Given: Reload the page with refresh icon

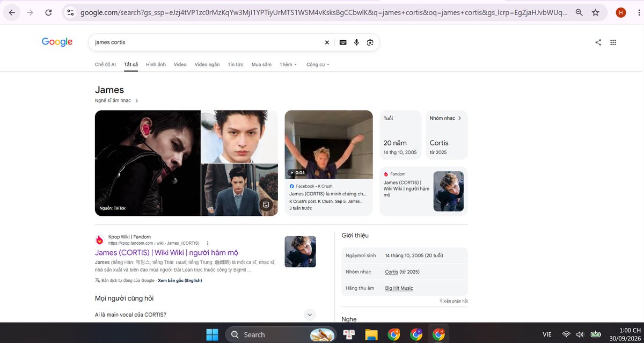Looking at the screenshot, I should (x=49, y=12).
